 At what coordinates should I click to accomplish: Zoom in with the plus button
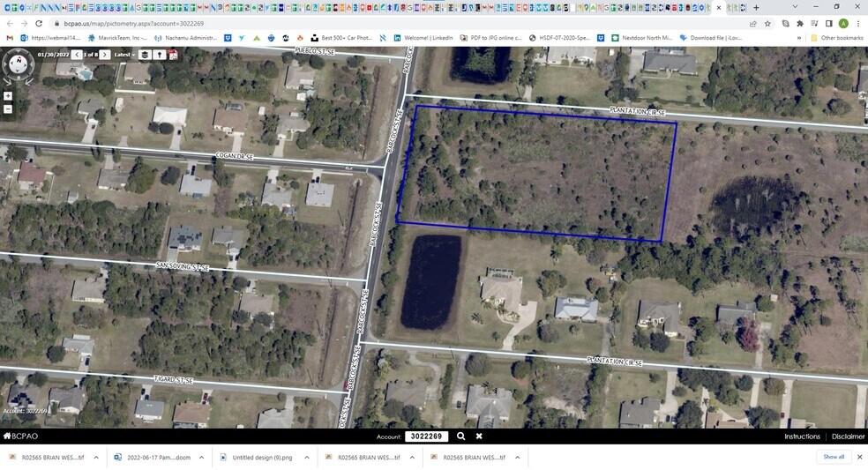[8, 96]
